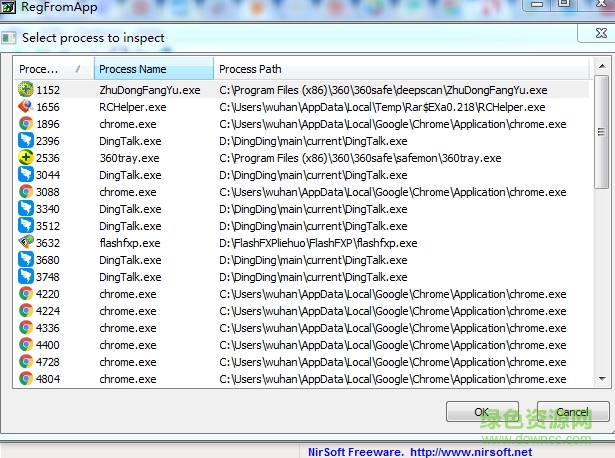The height and width of the screenshot is (458, 615).
Task: Select chrome.exe name in row 3088
Action: coord(128,192)
